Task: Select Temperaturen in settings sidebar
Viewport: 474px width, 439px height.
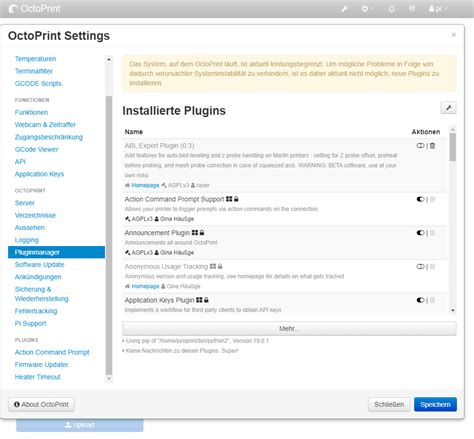Action: click(35, 59)
